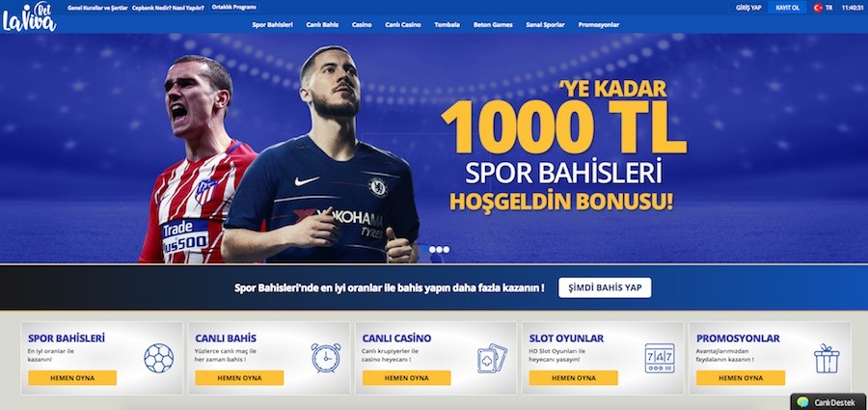Click the KAYIT OL button

pyautogui.click(x=787, y=8)
